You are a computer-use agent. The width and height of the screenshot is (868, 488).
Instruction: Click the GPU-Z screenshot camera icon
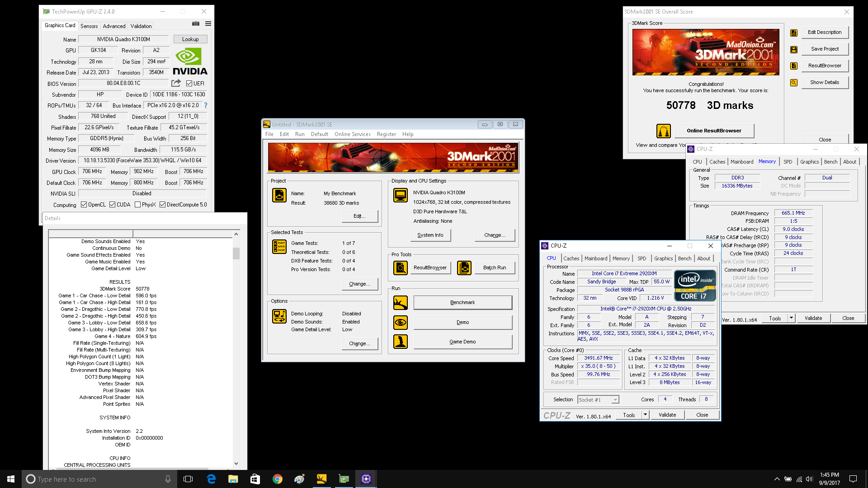(196, 23)
